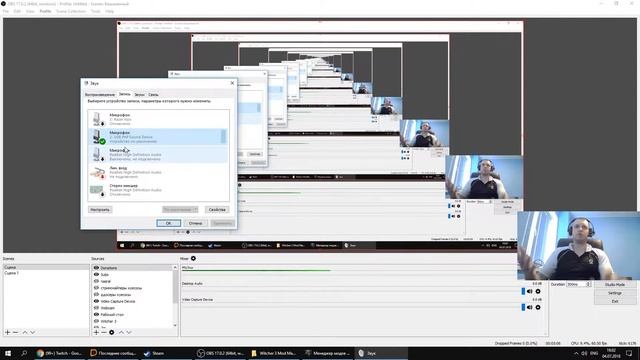Select Сцена in Scenes list

[46, 267]
